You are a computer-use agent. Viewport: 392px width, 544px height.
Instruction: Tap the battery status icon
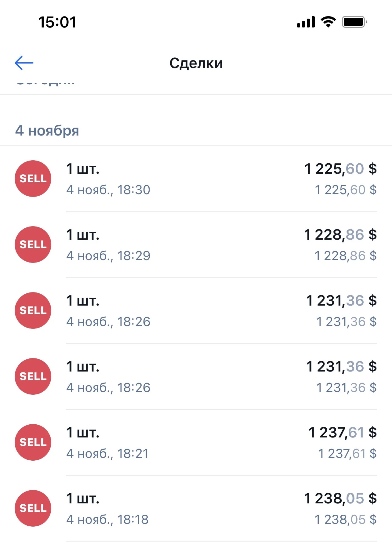(x=354, y=22)
